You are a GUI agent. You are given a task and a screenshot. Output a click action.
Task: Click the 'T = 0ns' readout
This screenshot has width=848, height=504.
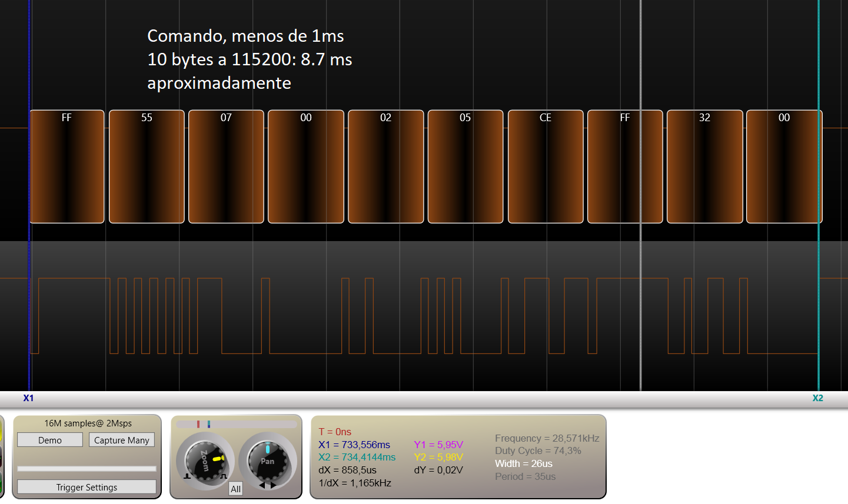[x=335, y=432]
